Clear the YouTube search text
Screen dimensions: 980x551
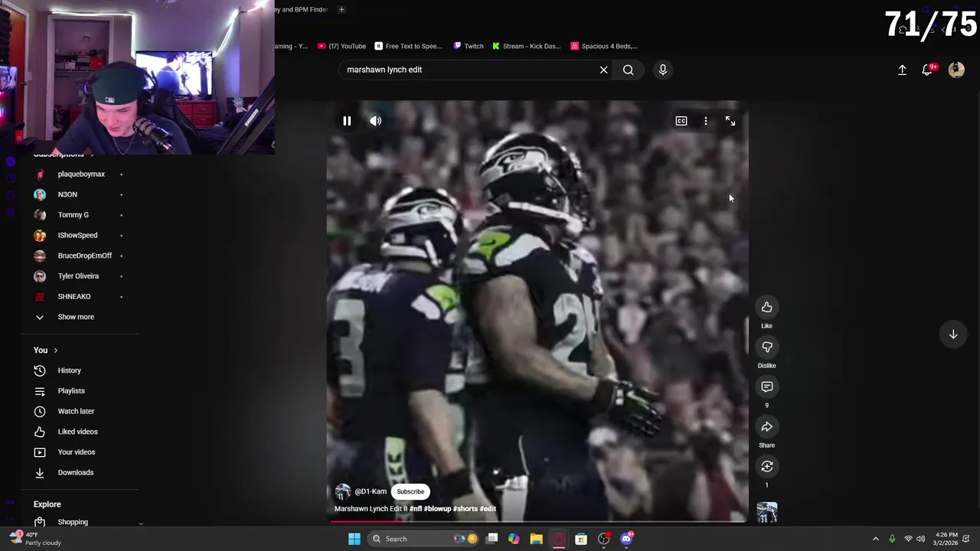pos(603,70)
